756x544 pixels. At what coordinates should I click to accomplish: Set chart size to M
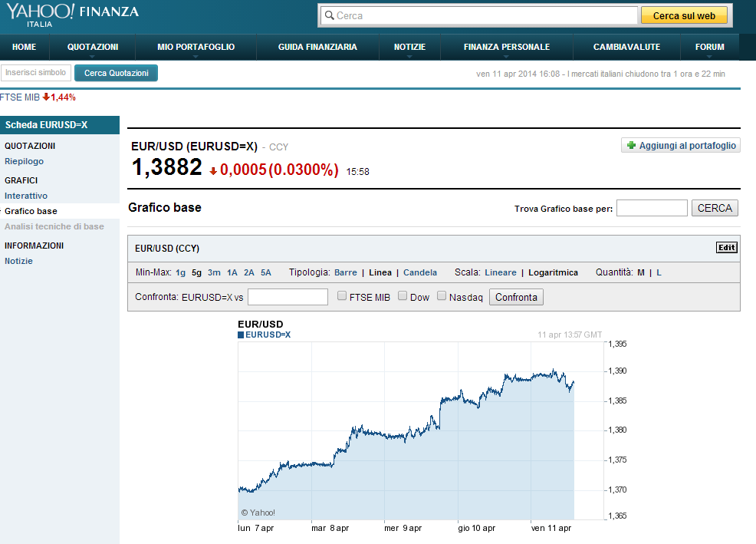coord(641,272)
